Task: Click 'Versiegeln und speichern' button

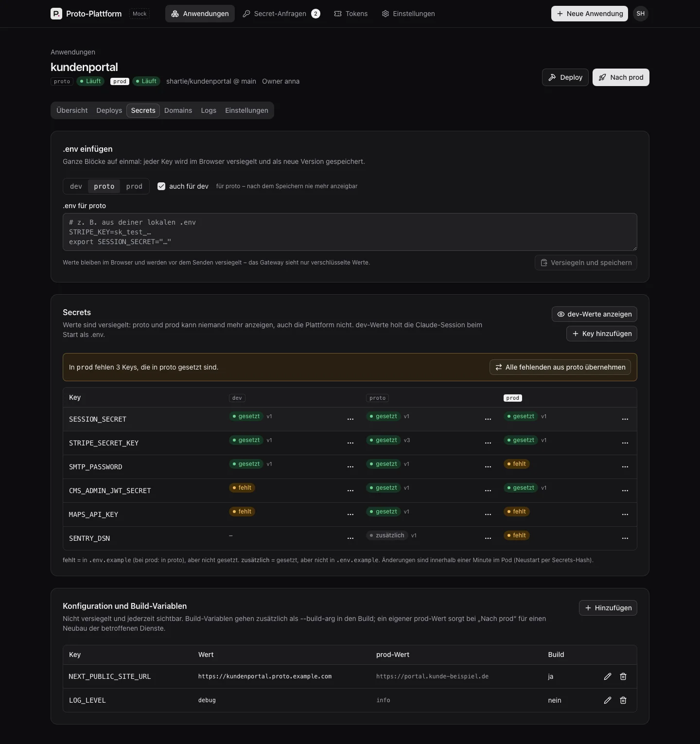Action: (586, 263)
